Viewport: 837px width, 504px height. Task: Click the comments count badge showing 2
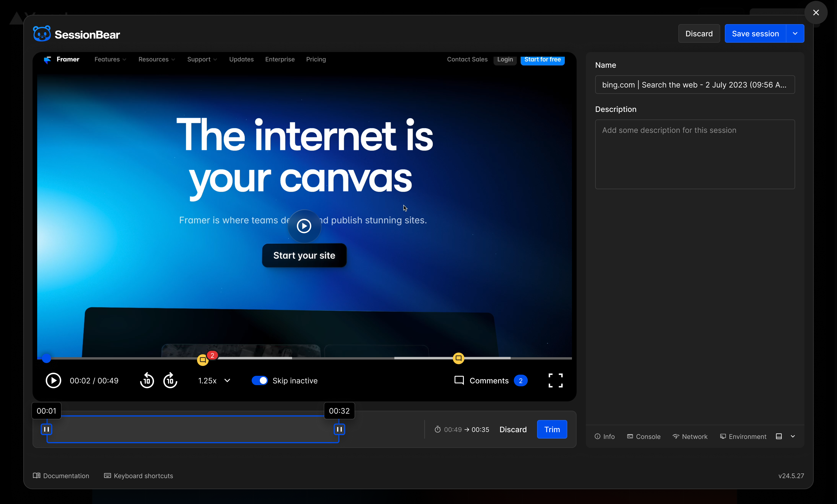(x=521, y=381)
